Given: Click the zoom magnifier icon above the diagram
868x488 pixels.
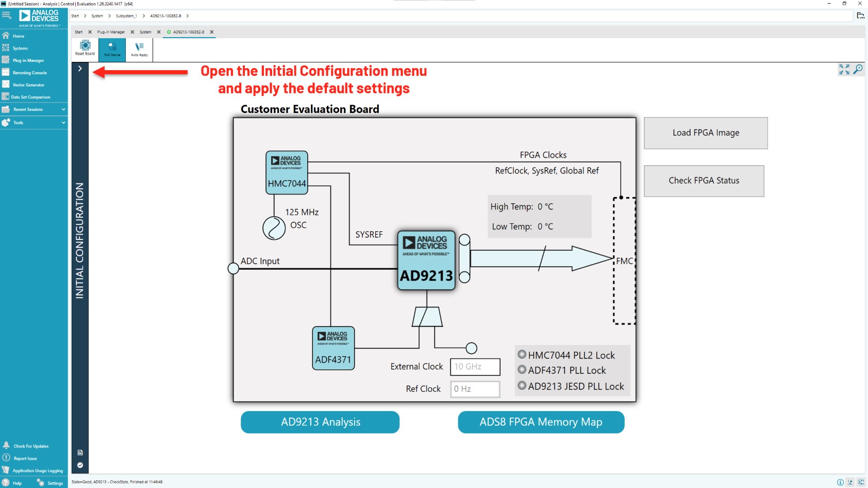Looking at the screenshot, I should (858, 68).
